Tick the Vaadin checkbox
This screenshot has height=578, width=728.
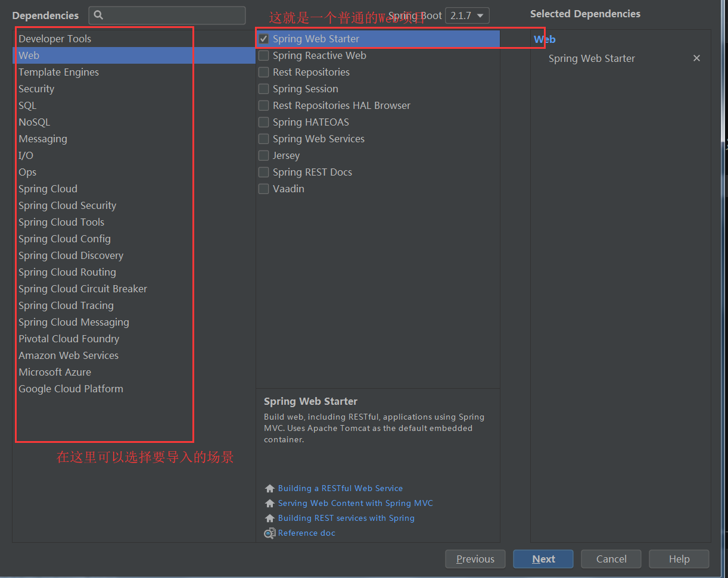pos(264,189)
